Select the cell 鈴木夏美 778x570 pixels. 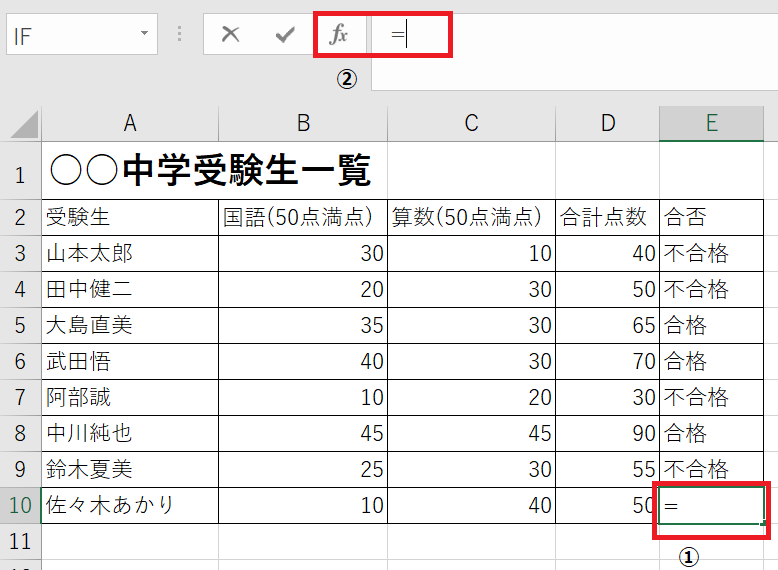(130, 469)
